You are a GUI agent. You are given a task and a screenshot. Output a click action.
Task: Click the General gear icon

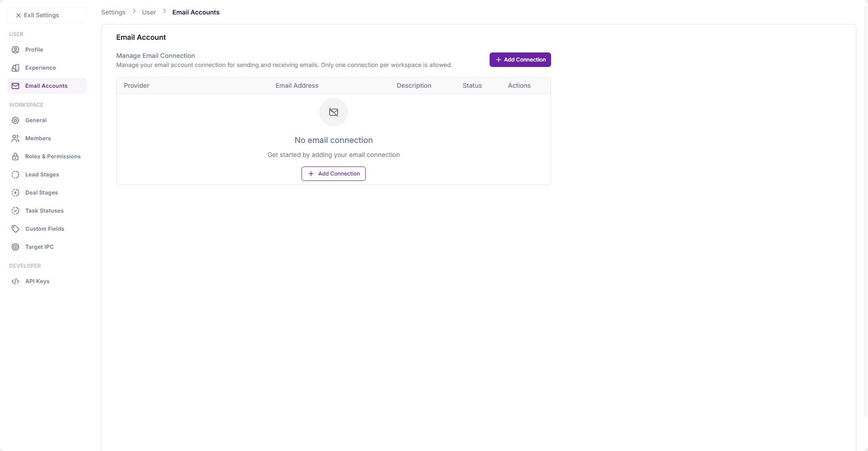(15, 120)
